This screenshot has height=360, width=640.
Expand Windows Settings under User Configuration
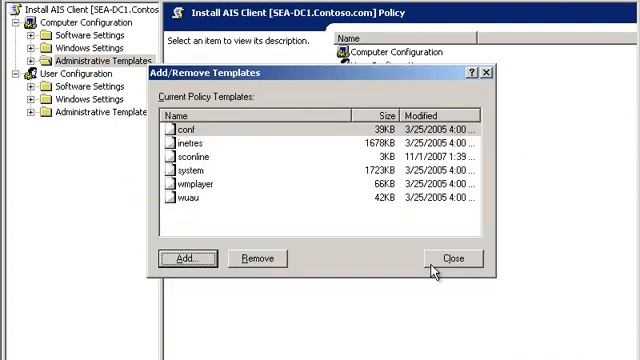click(x=31, y=99)
